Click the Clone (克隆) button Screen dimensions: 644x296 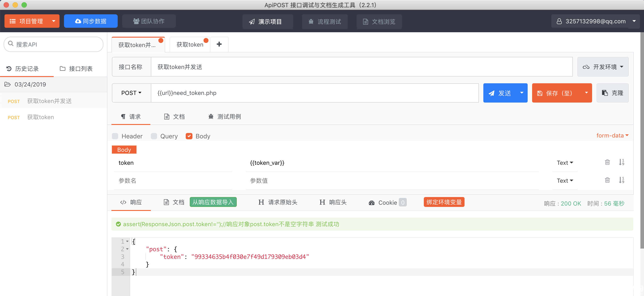(612, 93)
